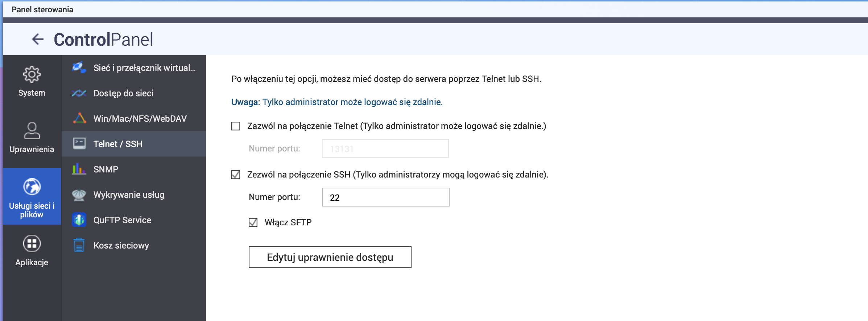Open the System gear category
This screenshot has height=321, width=868.
coord(32,75)
